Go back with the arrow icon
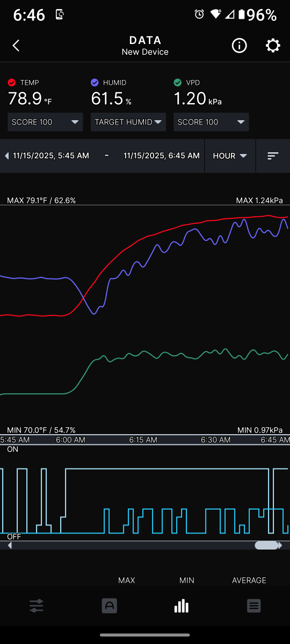This screenshot has height=644, width=290. point(16,46)
